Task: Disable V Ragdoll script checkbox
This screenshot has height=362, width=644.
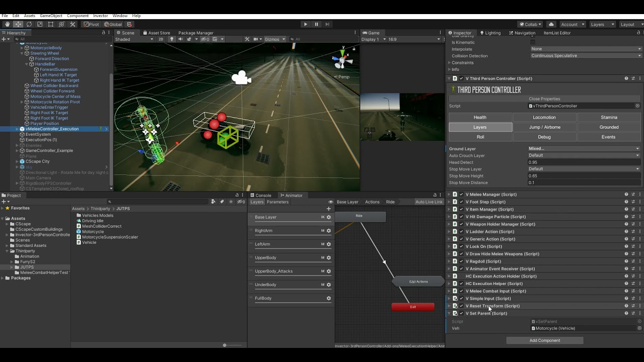Action: (x=461, y=261)
